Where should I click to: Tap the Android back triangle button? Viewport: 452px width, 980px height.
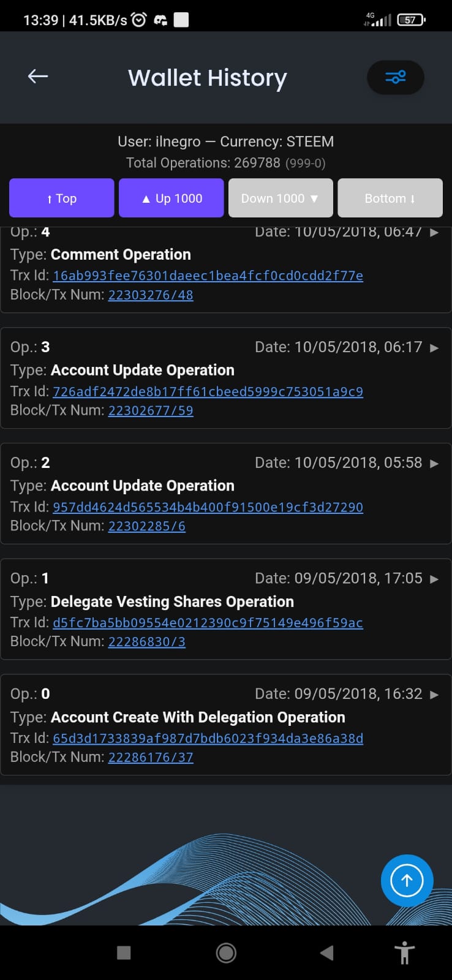tap(327, 952)
